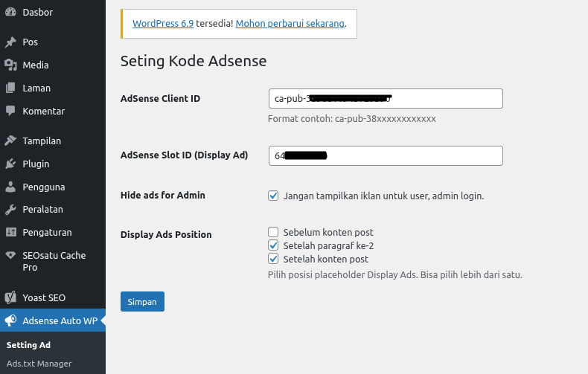Viewport: 588px width, 374px height.
Task: Open the Pengaturan settings menu
Action: point(46,233)
